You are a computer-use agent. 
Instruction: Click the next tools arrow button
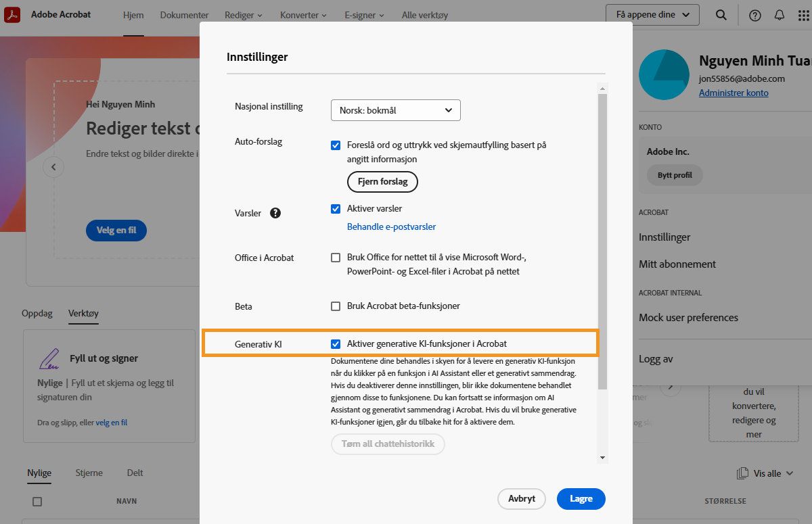671,386
